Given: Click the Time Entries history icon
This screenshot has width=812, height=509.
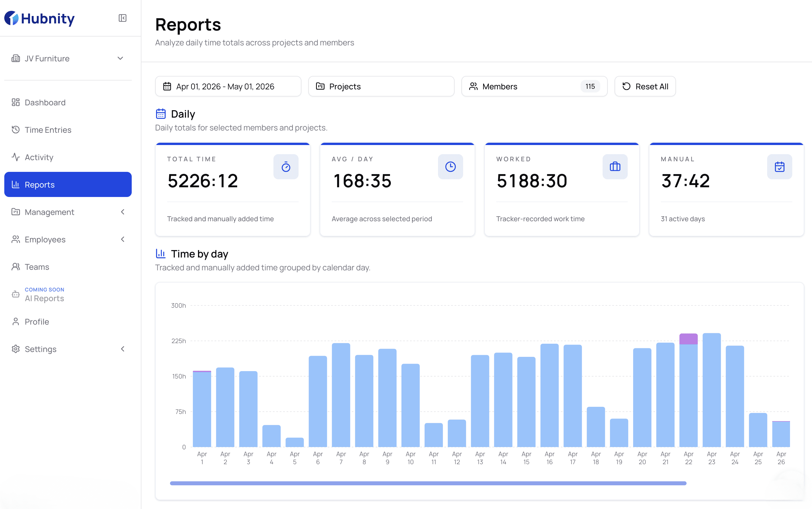Looking at the screenshot, I should click(15, 130).
